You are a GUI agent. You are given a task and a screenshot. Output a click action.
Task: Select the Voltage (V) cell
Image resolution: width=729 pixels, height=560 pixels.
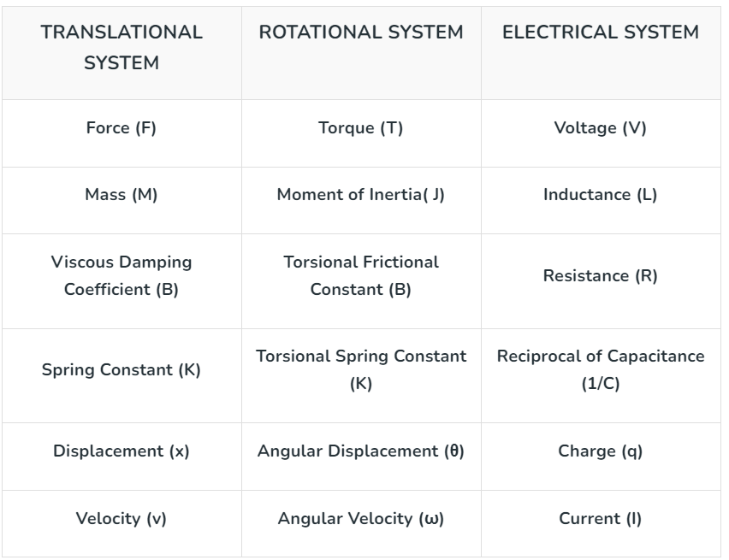601,128
